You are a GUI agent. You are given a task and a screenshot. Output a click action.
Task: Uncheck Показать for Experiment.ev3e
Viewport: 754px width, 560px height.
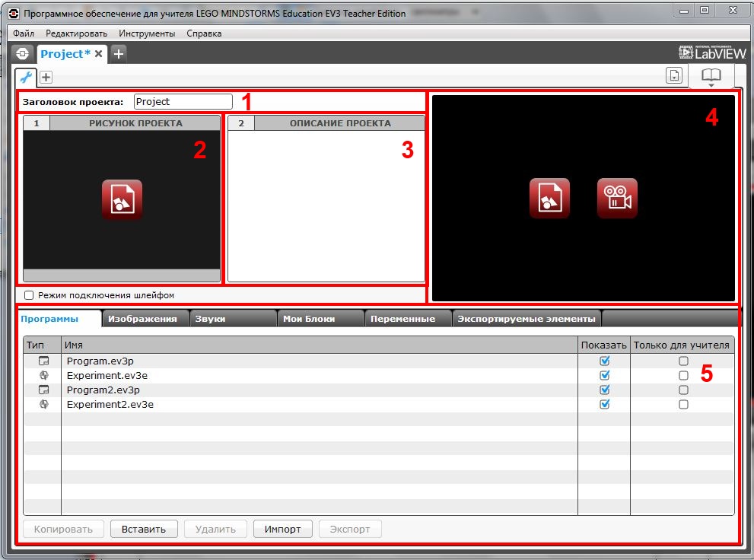coord(604,375)
